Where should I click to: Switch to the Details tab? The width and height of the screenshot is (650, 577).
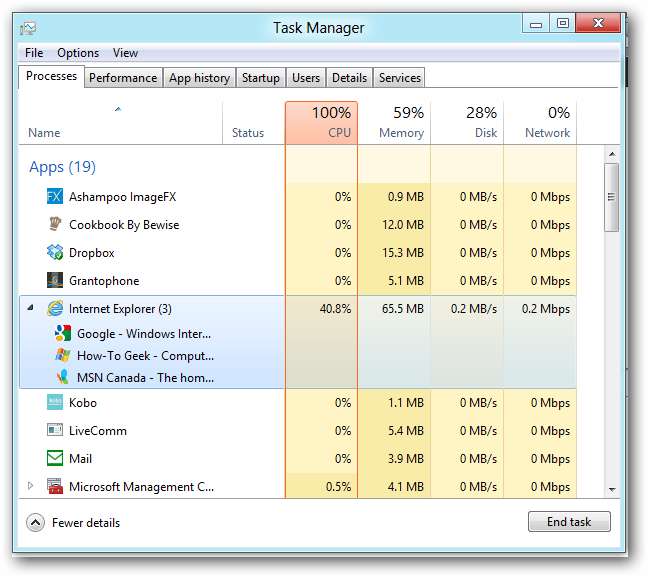point(349,78)
